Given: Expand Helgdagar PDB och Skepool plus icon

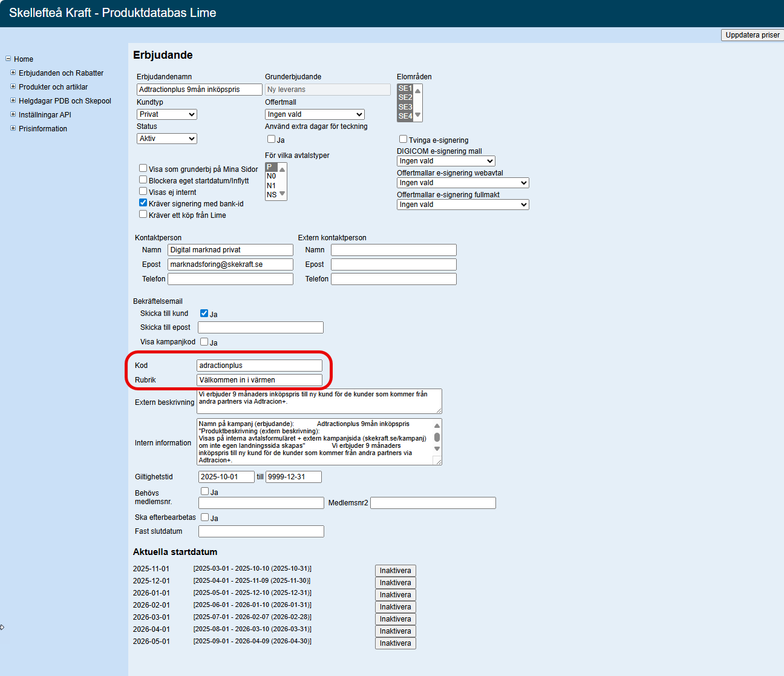Looking at the screenshot, I should pyautogui.click(x=13, y=100).
